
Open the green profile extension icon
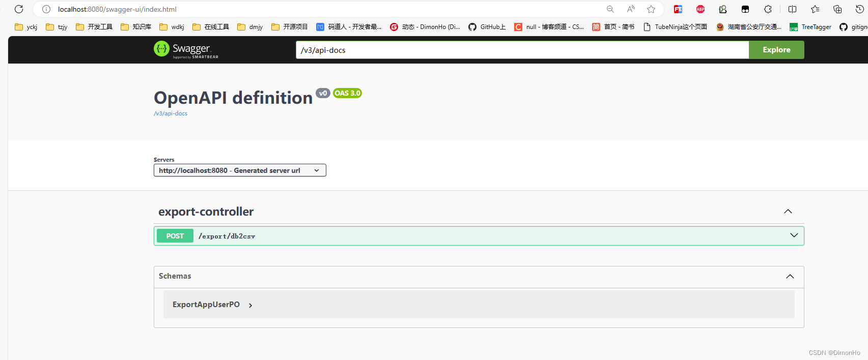pos(723,9)
